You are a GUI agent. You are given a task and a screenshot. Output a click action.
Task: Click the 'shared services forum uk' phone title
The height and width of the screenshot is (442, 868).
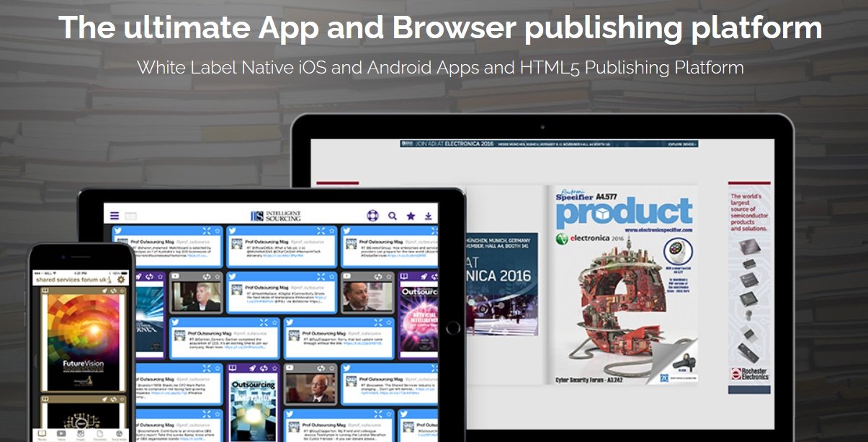pos(71,280)
